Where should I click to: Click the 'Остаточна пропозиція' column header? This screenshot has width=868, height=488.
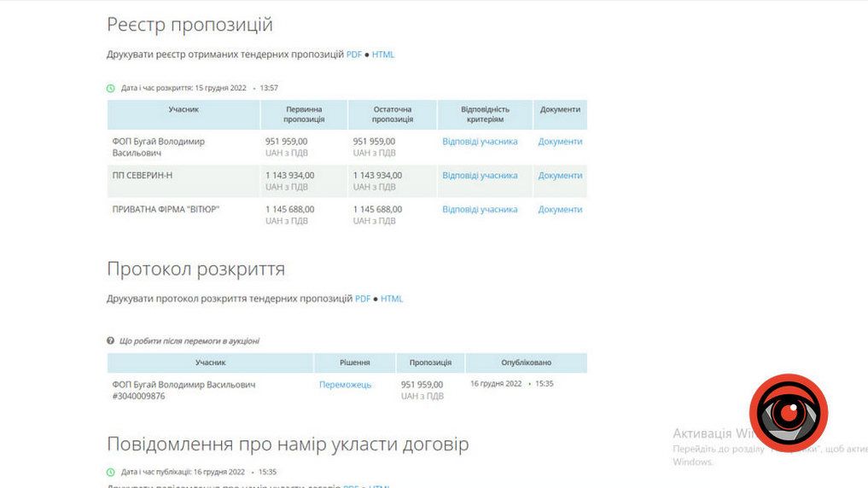click(x=393, y=114)
